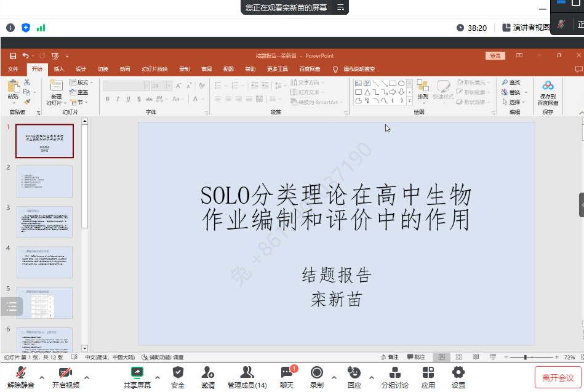Expand video options arrow next to camera

click(x=86, y=377)
